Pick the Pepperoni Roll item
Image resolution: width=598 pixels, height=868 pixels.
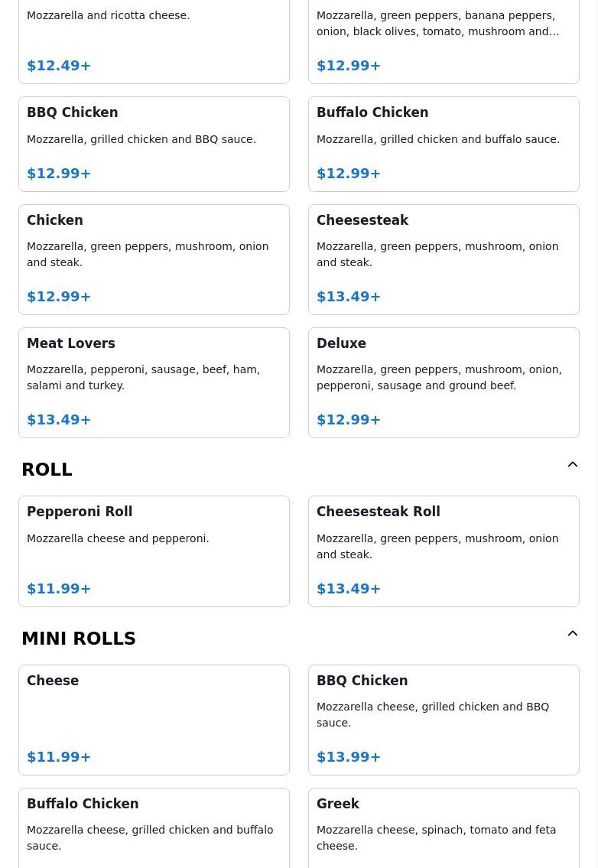point(154,551)
